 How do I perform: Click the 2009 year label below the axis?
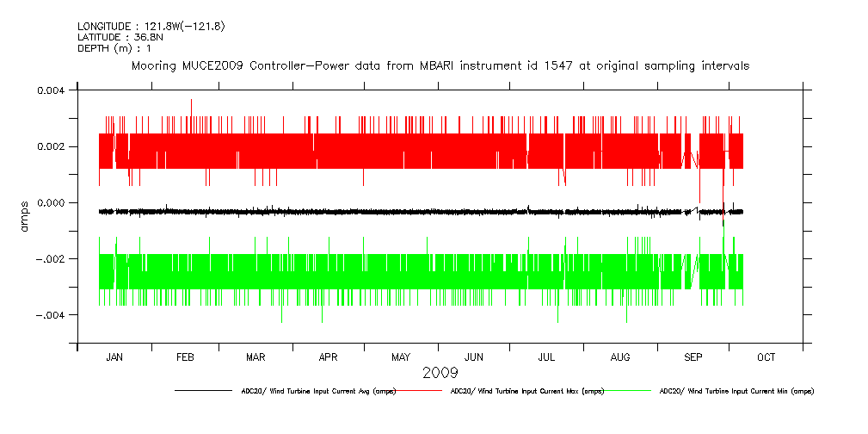click(440, 374)
